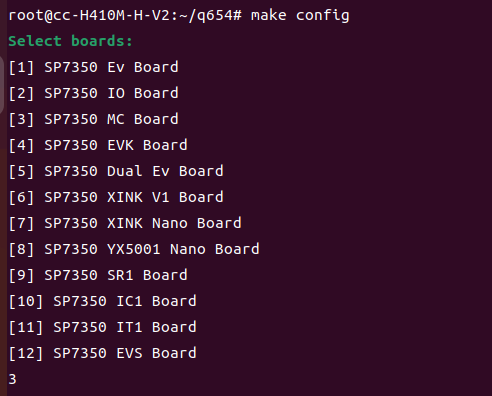Click the SP7350 EVS Board entry

coord(103,353)
